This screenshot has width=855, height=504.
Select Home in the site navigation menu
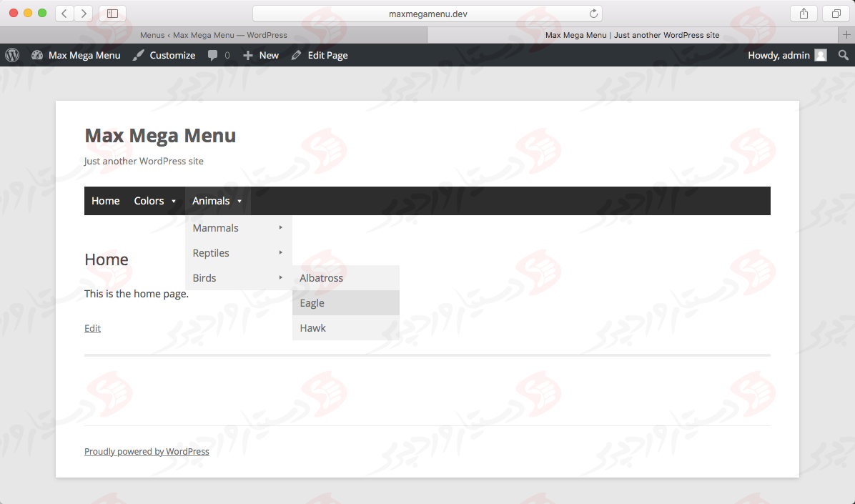pos(105,201)
